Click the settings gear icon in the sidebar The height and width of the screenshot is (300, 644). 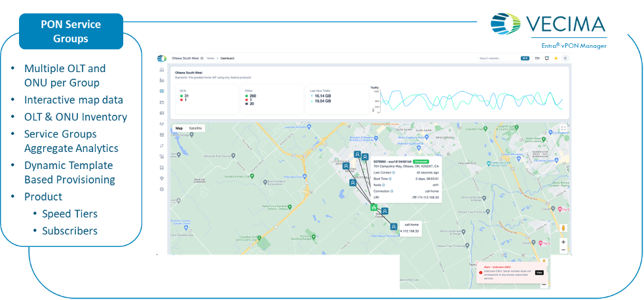[162, 189]
